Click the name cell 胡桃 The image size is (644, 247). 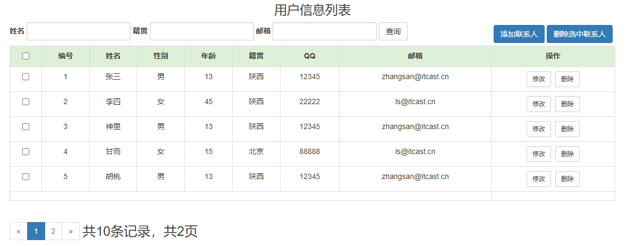coord(113,176)
